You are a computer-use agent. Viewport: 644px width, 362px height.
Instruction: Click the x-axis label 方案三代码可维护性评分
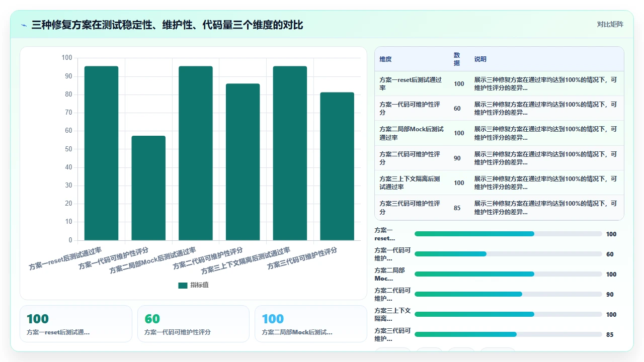click(x=302, y=258)
